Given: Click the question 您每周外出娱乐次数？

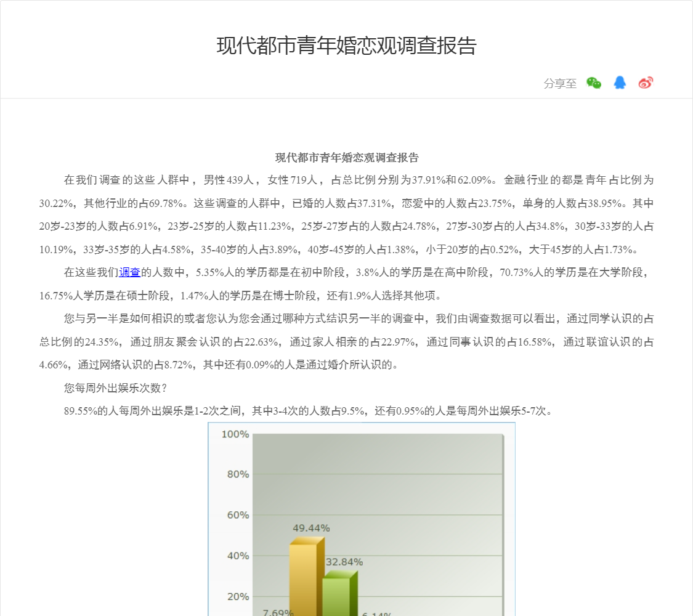Looking at the screenshot, I should (116, 388).
